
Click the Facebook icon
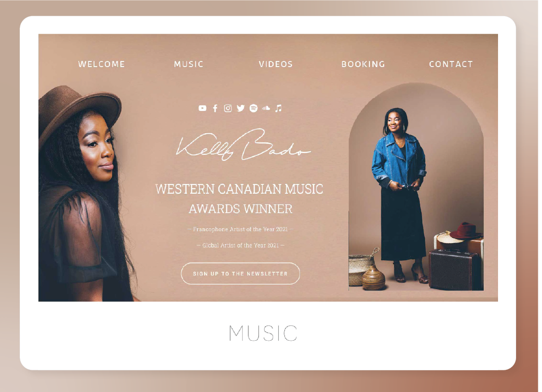pos(215,109)
